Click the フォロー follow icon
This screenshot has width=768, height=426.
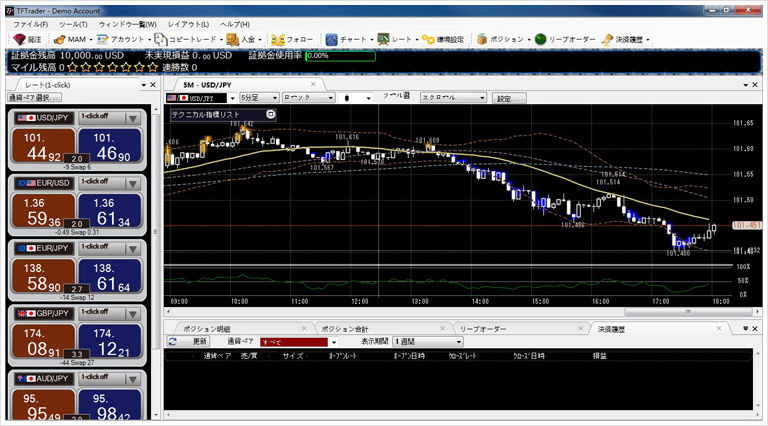[279, 39]
